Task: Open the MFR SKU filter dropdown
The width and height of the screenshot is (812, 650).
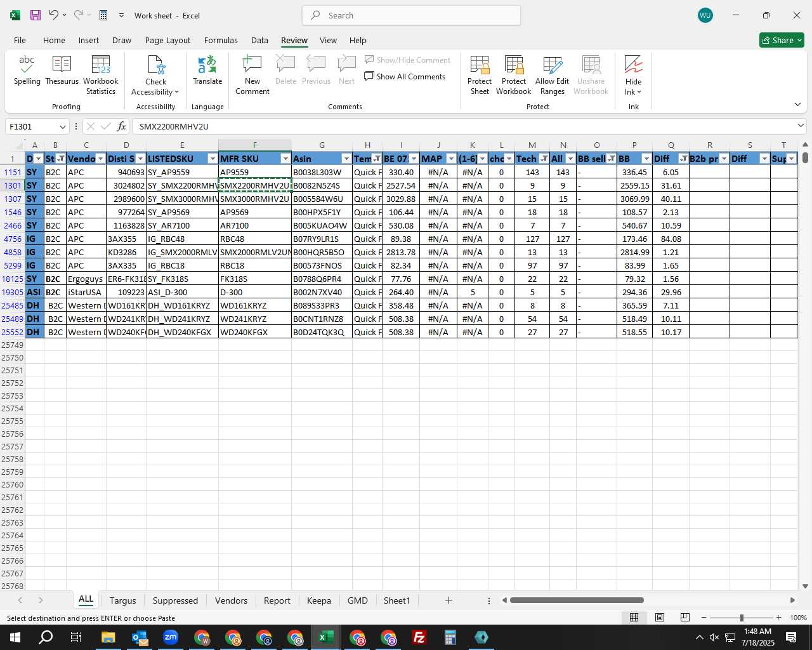Action: click(285, 159)
